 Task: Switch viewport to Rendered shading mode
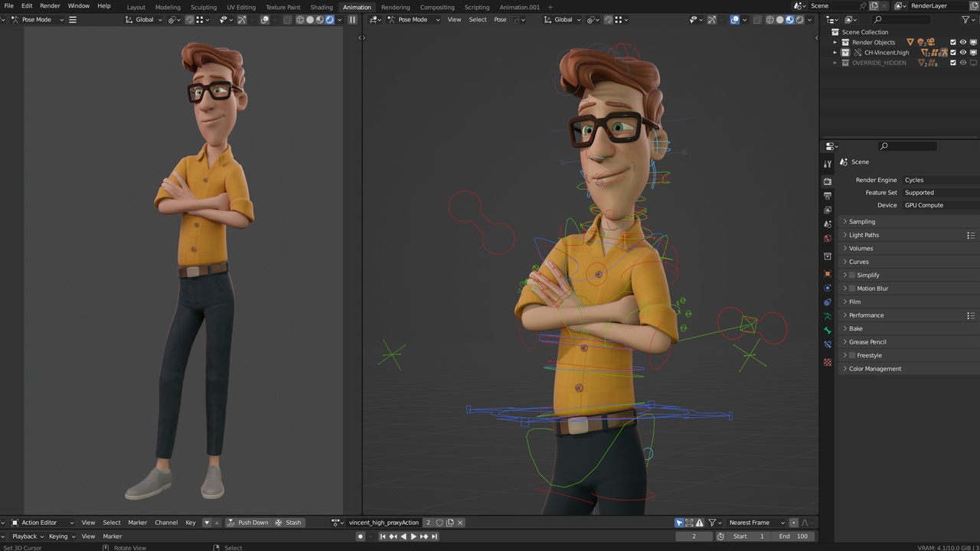[799, 20]
